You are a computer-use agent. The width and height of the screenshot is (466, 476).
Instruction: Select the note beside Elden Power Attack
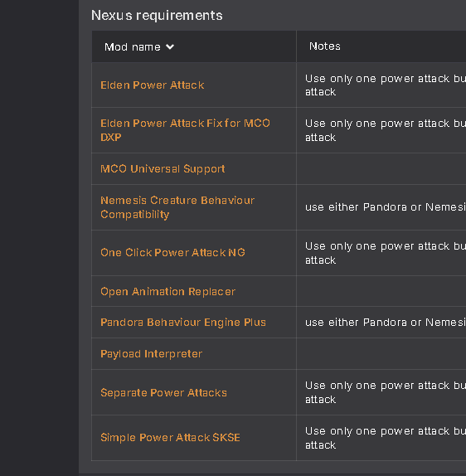(386, 85)
